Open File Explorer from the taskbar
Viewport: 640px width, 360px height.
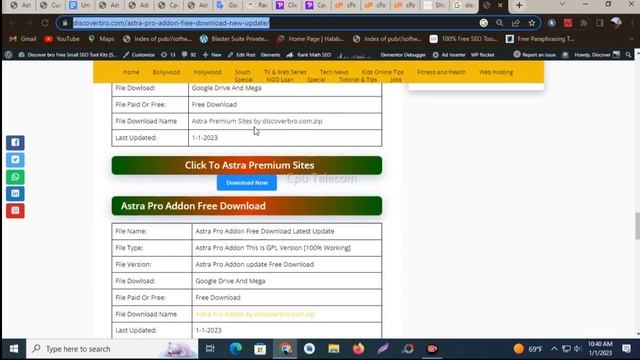tap(334, 349)
